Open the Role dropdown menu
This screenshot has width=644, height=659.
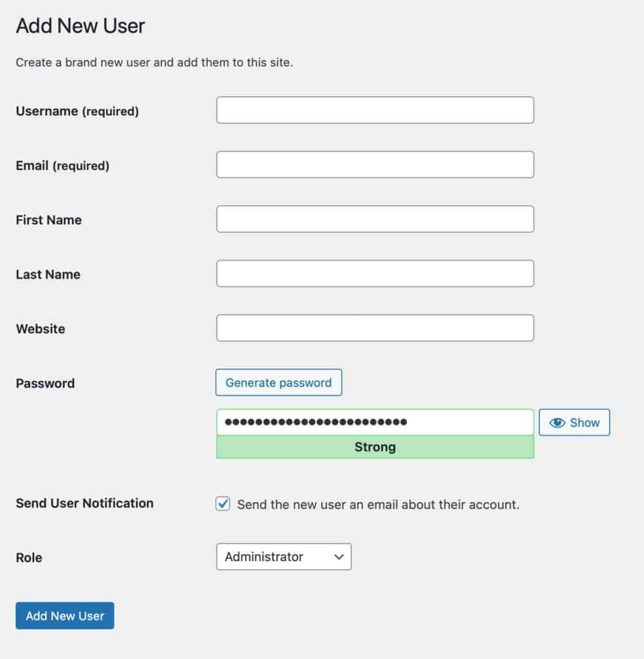point(283,557)
